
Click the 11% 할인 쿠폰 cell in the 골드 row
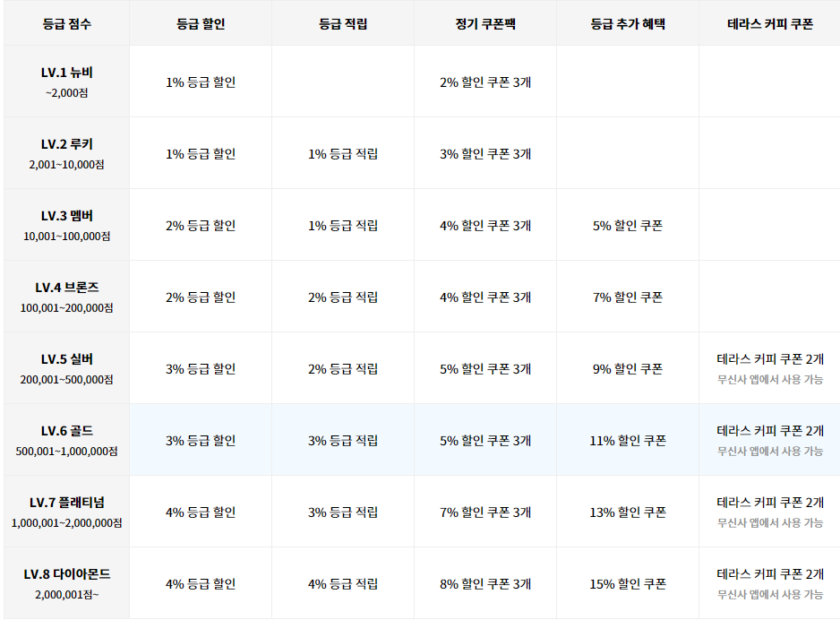pyautogui.click(x=628, y=441)
